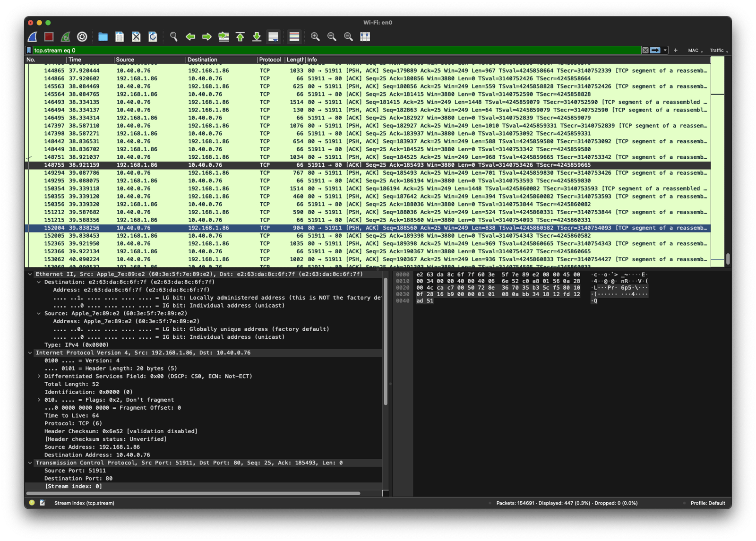Add a filter button with the plus sign
Viewport: 756px width, 541px height.
[x=676, y=50]
